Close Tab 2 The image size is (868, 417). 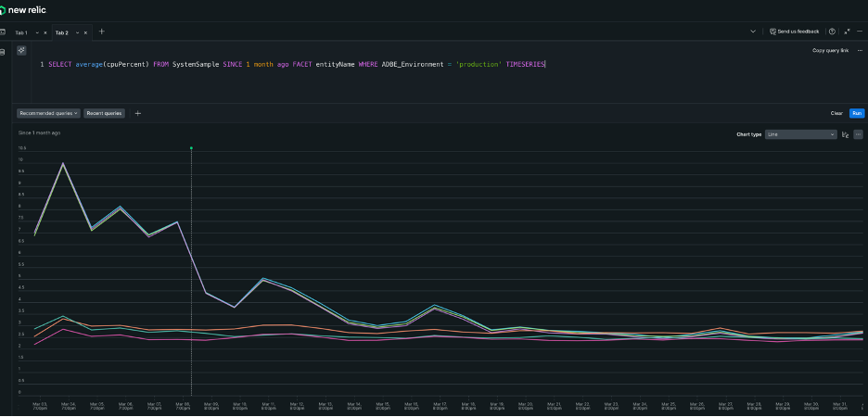88,32
